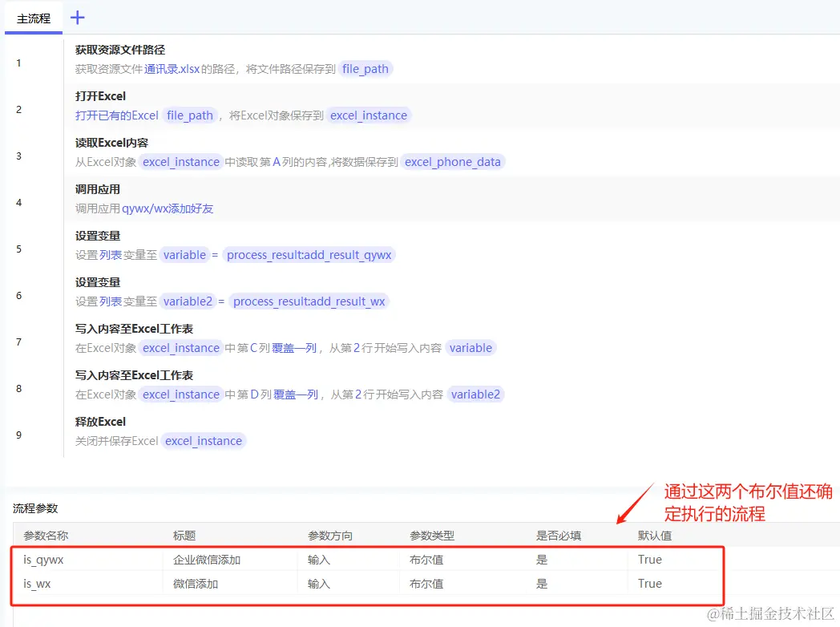Click the file_path variable in step 2
Image resolution: width=840 pixels, height=627 pixels.
(x=190, y=115)
